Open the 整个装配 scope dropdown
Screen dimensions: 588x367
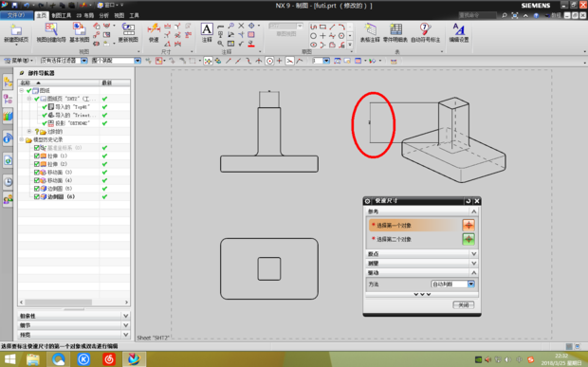point(138,61)
